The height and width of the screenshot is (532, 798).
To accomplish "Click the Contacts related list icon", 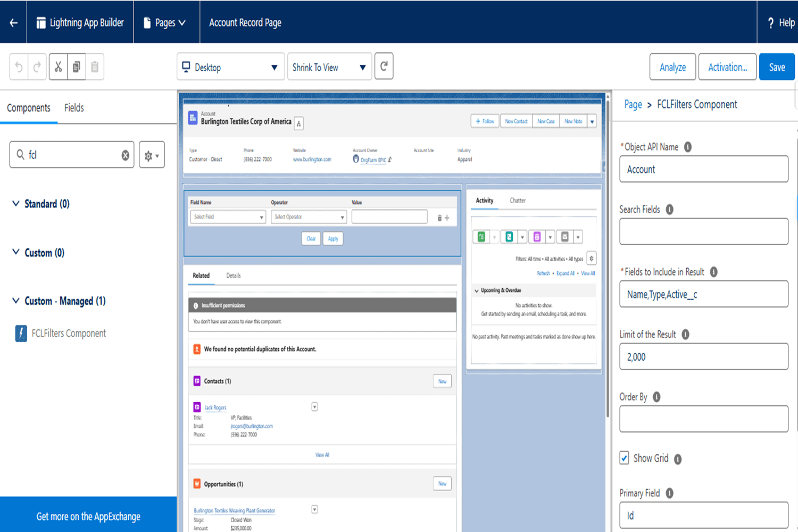I will tap(197, 381).
